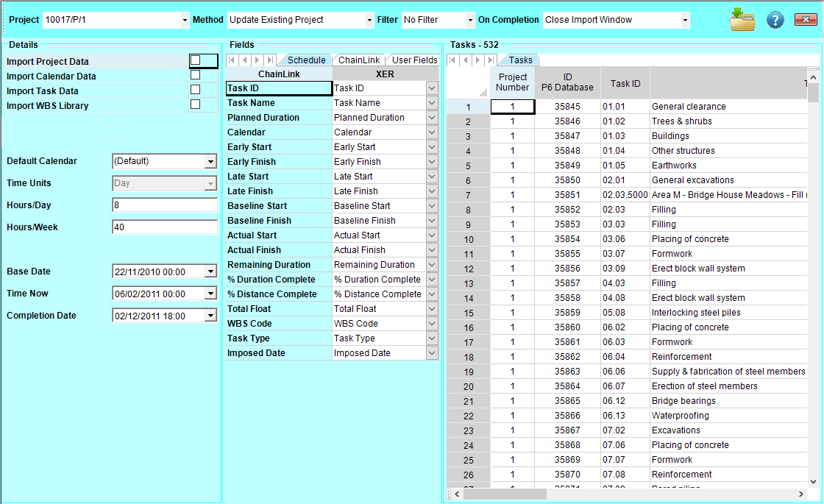
Task: Go to first tab in Fields navigator
Action: pyautogui.click(x=232, y=60)
